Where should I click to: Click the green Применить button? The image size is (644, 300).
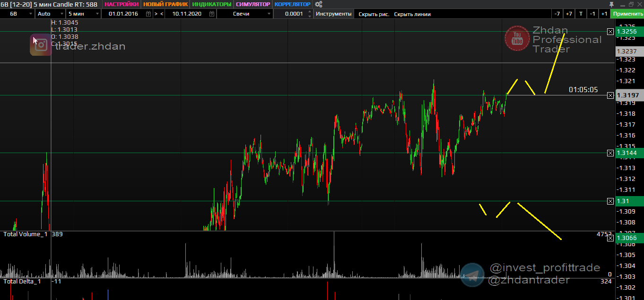pos(627,14)
